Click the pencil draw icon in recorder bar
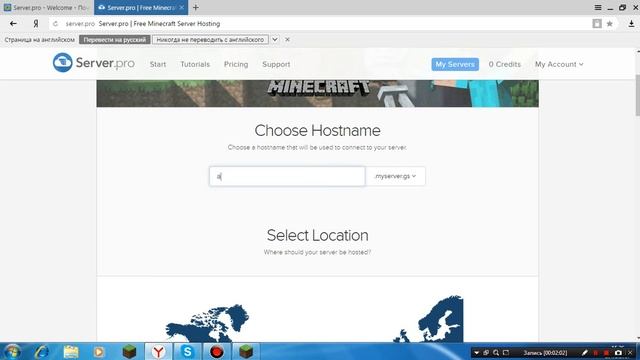 coord(585,353)
